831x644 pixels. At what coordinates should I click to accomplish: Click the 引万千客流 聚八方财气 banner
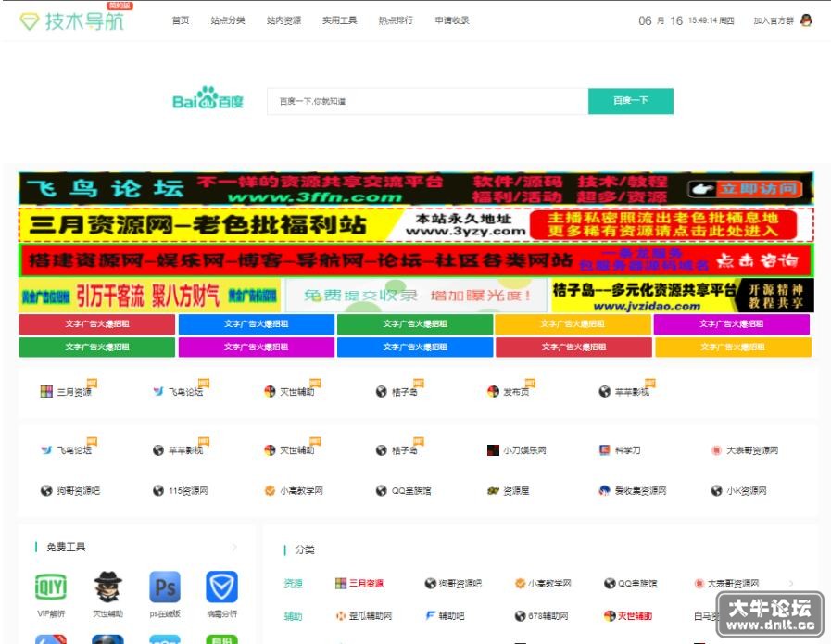(x=149, y=296)
